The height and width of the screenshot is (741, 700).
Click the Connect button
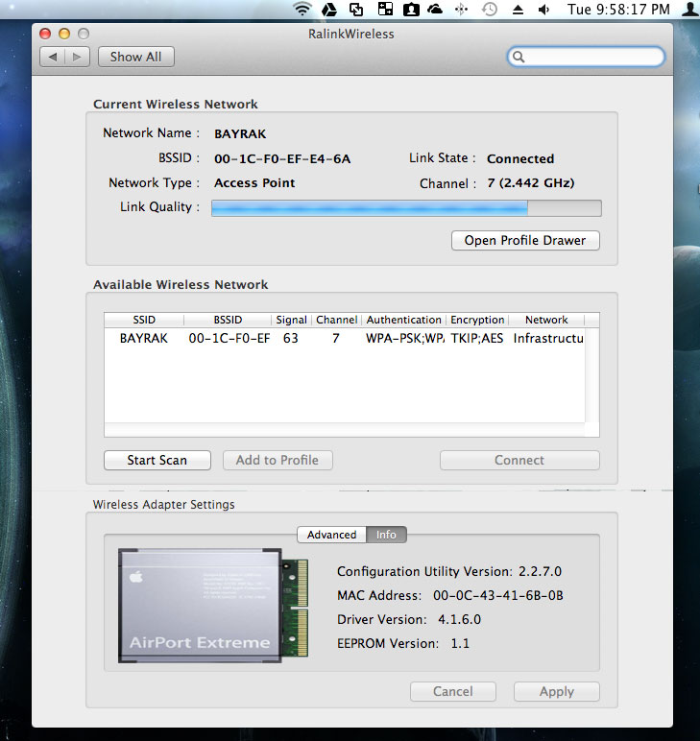[519, 461]
